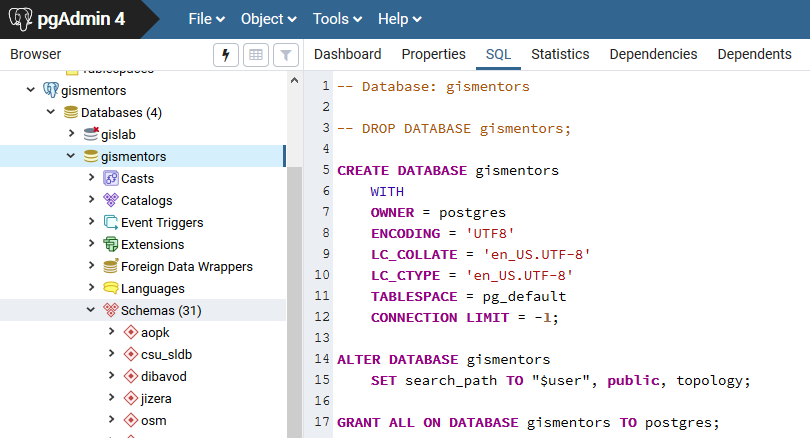Expand the gislab database node
The width and height of the screenshot is (810, 438).
(x=71, y=134)
